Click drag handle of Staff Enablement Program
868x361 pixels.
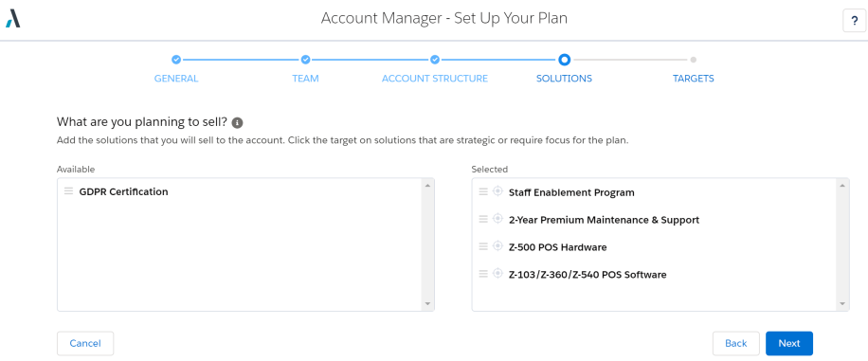point(483,191)
